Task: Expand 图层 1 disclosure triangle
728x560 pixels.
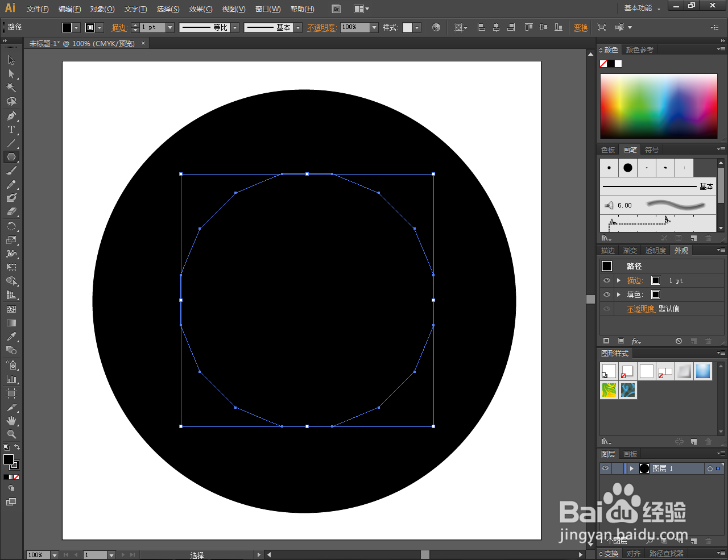Action: click(x=631, y=468)
